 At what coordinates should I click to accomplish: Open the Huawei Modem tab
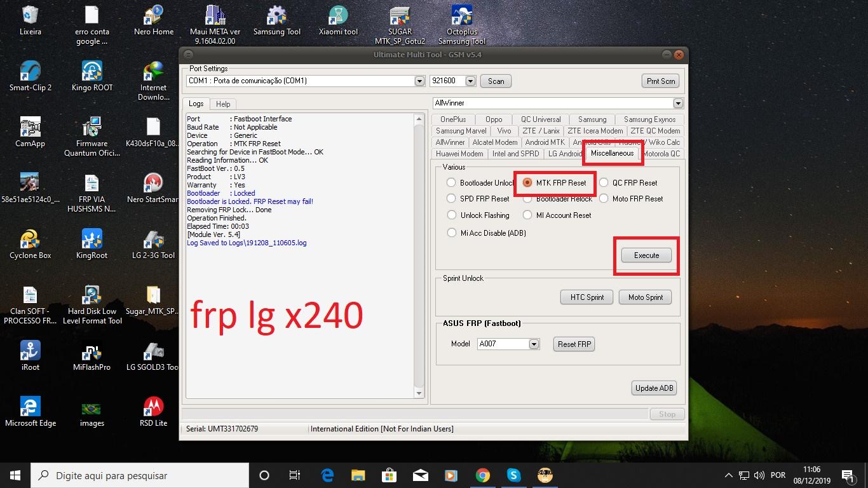click(459, 154)
